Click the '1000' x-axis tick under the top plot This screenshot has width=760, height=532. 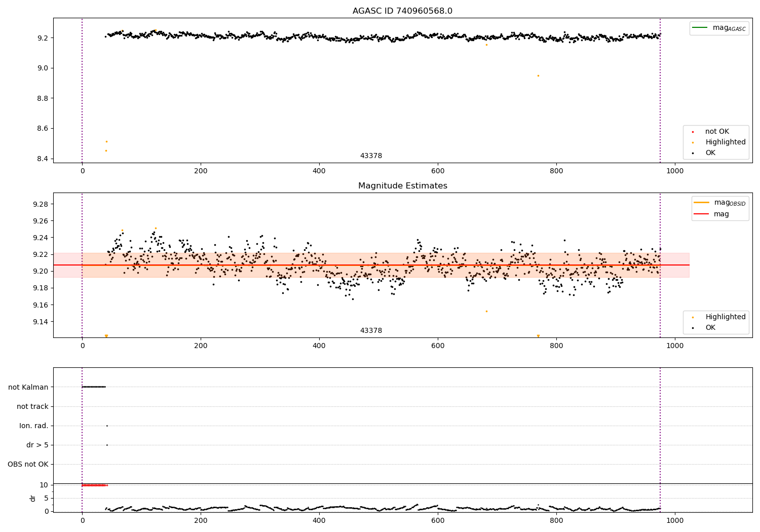pyautogui.click(x=675, y=171)
